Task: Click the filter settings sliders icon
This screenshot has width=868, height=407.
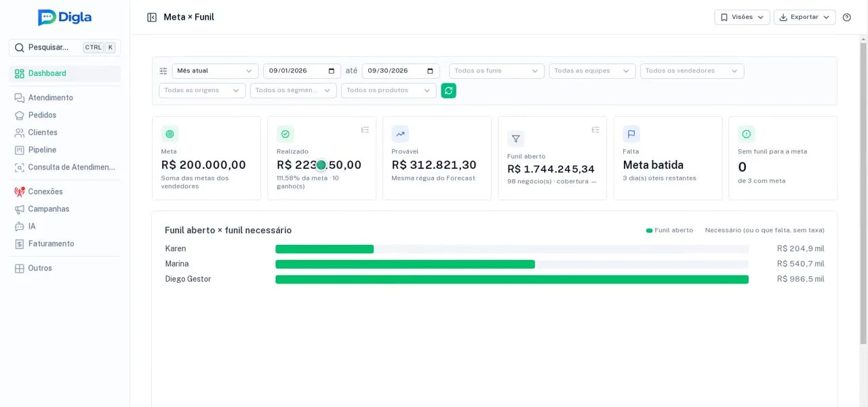Action: [163, 71]
